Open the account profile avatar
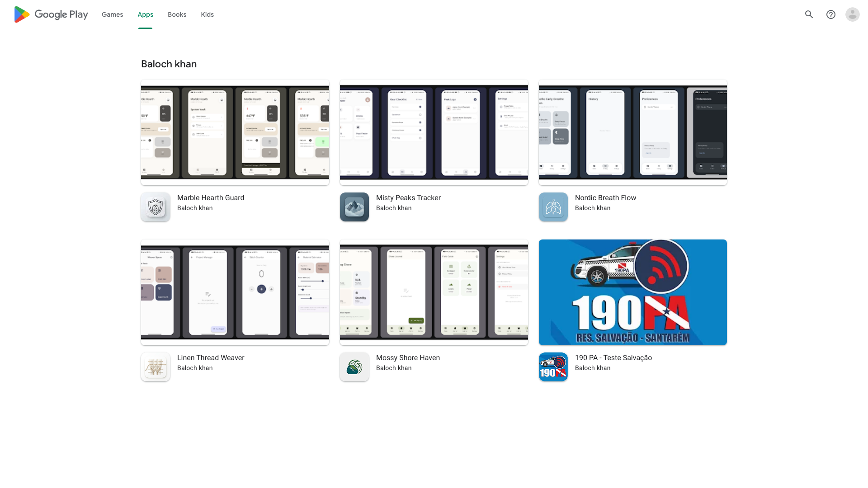 pyautogui.click(x=852, y=14)
